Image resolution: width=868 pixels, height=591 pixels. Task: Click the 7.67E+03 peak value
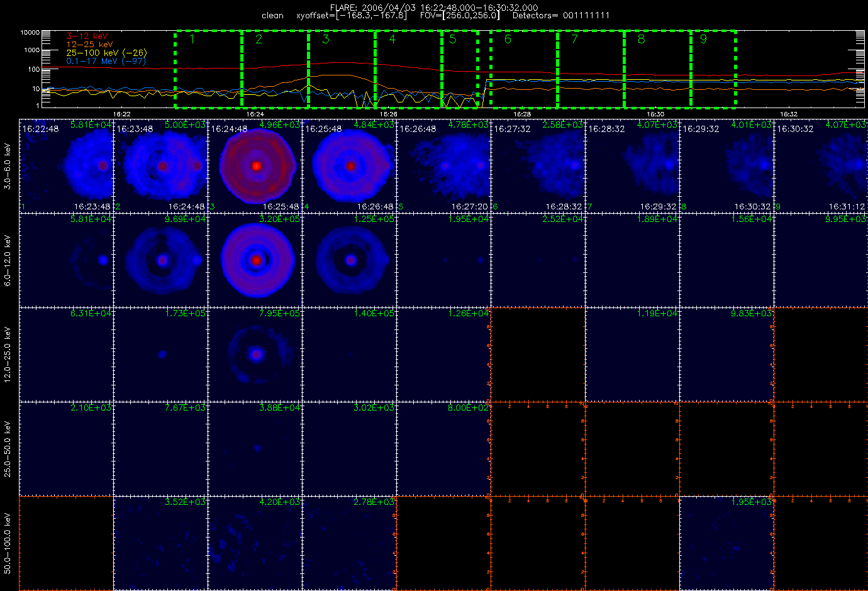pyautogui.click(x=185, y=407)
